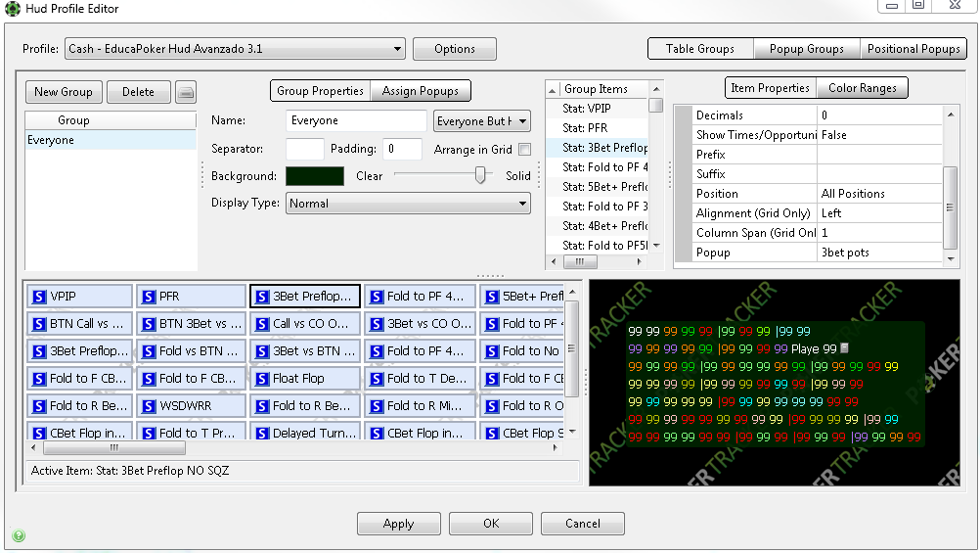The width and height of the screenshot is (980, 553).
Task: Click the Decimals property value 0
Action: point(879,115)
